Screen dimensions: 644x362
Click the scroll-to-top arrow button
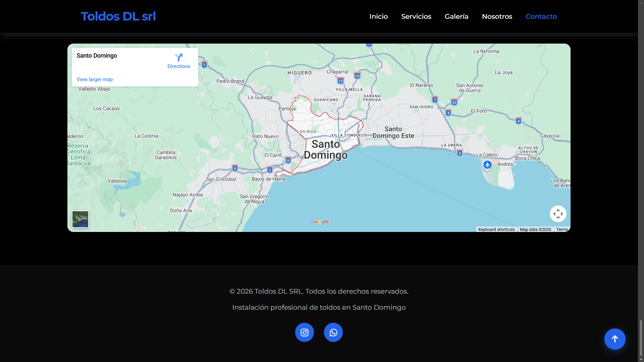tap(614, 339)
